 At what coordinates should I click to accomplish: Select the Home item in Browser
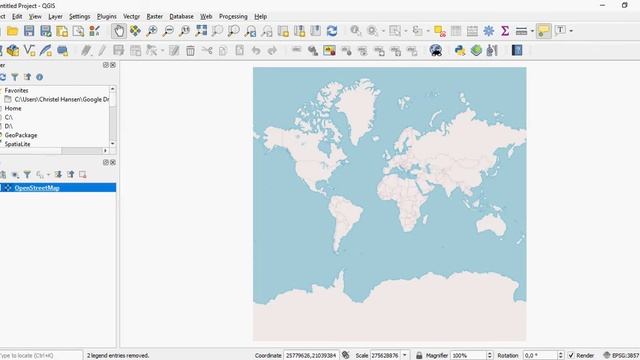(x=13, y=109)
